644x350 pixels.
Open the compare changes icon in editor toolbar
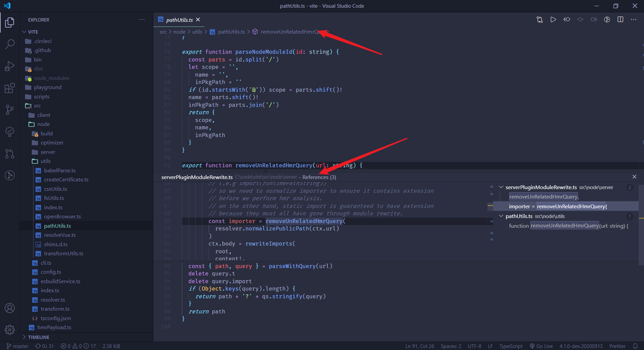point(540,19)
